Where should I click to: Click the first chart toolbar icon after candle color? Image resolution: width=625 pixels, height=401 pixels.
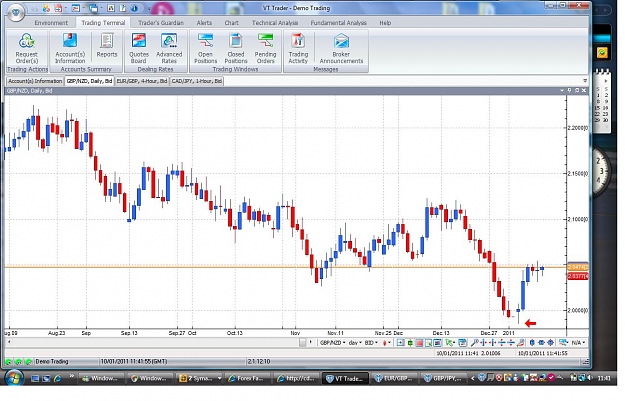(x=400, y=343)
